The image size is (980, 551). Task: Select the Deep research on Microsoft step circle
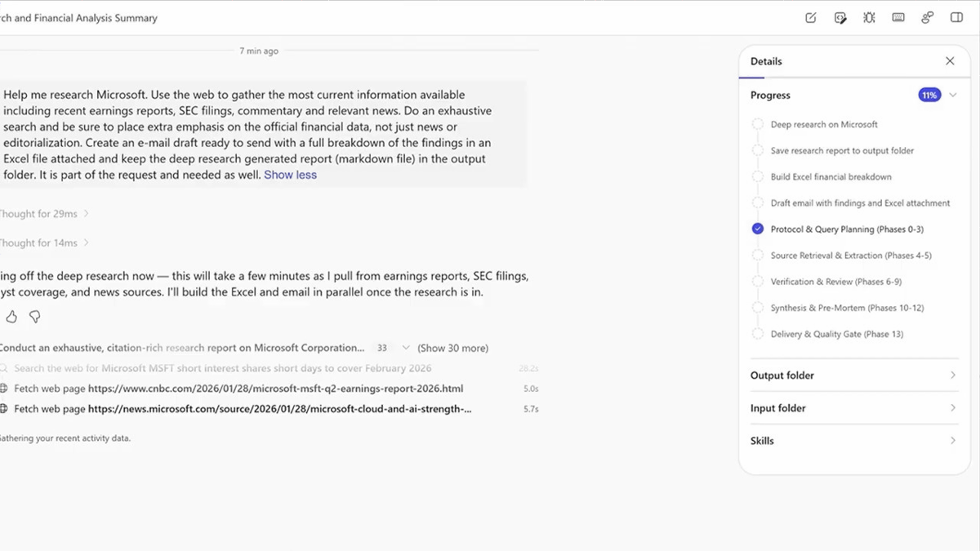click(758, 125)
